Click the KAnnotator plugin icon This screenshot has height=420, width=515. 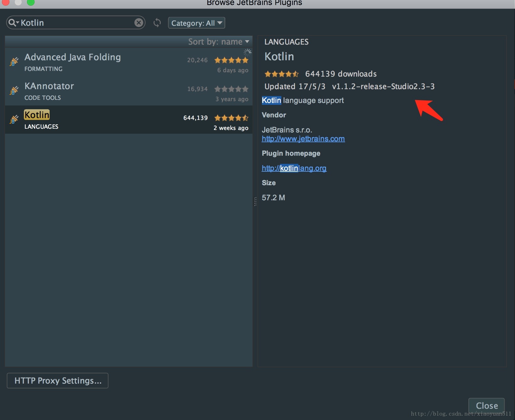pyautogui.click(x=14, y=90)
